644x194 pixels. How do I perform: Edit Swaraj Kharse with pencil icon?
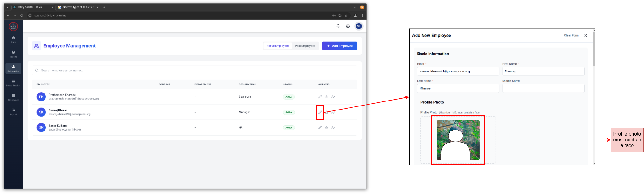[x=320, y=112]
